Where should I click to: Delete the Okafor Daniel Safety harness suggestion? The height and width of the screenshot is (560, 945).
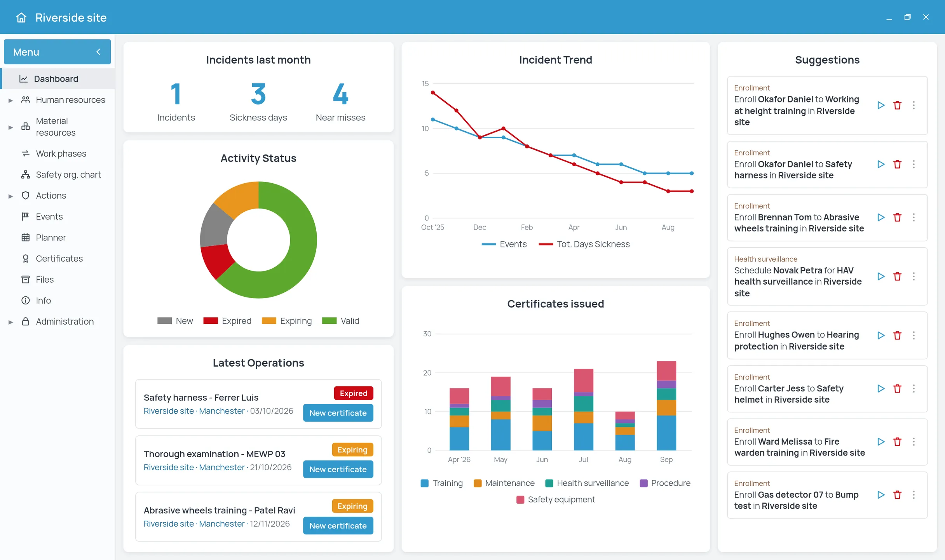point(897,164)
